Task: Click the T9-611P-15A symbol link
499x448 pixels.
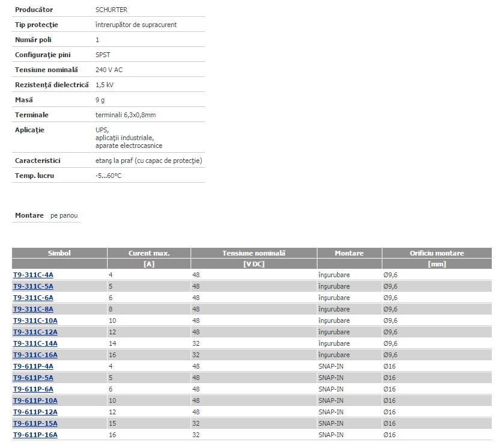Action: tap(35, 423)
